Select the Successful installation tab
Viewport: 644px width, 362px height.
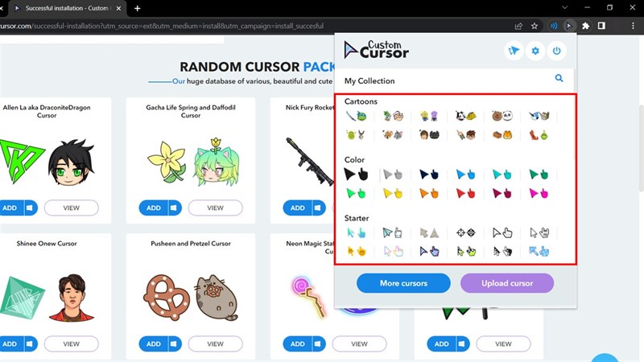tap(67, 8)
